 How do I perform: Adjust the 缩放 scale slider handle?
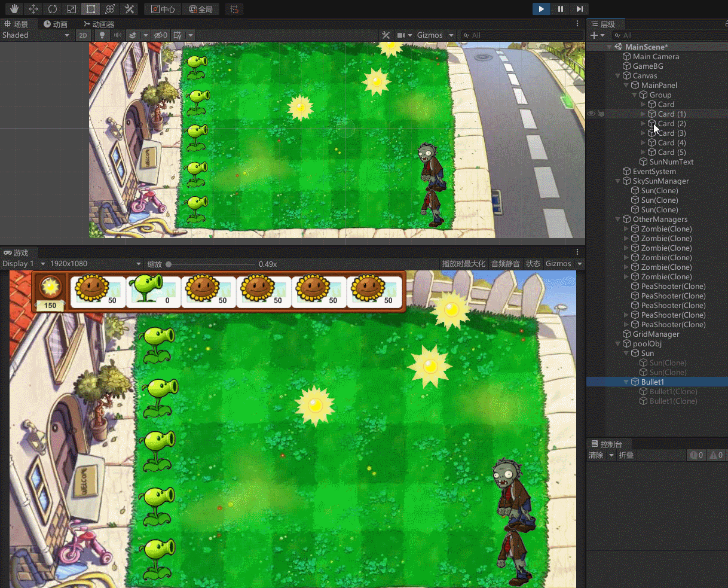(x=169, y=264)
